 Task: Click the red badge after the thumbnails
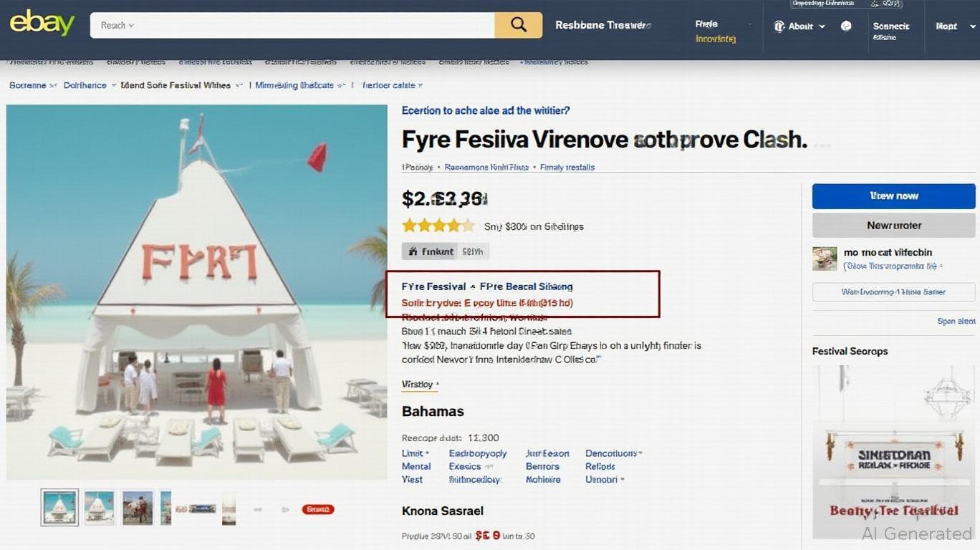point(318,509)
